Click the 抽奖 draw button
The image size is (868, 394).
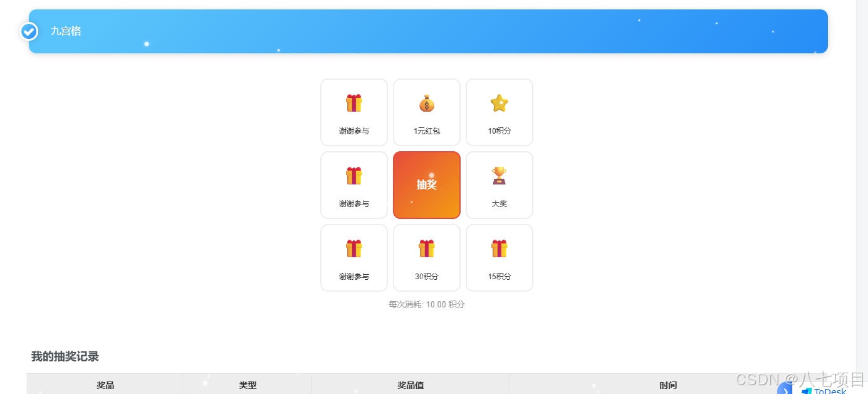[427, 185]
